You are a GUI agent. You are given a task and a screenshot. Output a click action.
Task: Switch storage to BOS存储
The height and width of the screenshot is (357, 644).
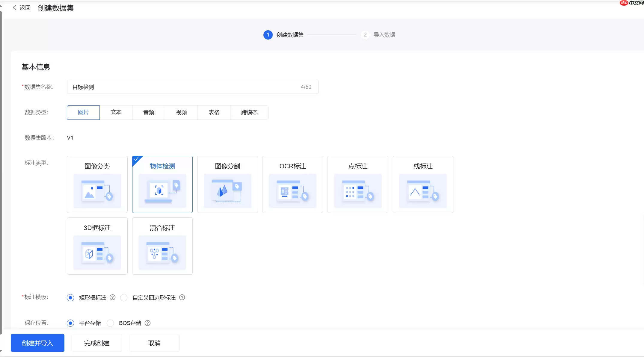point(111,323)
